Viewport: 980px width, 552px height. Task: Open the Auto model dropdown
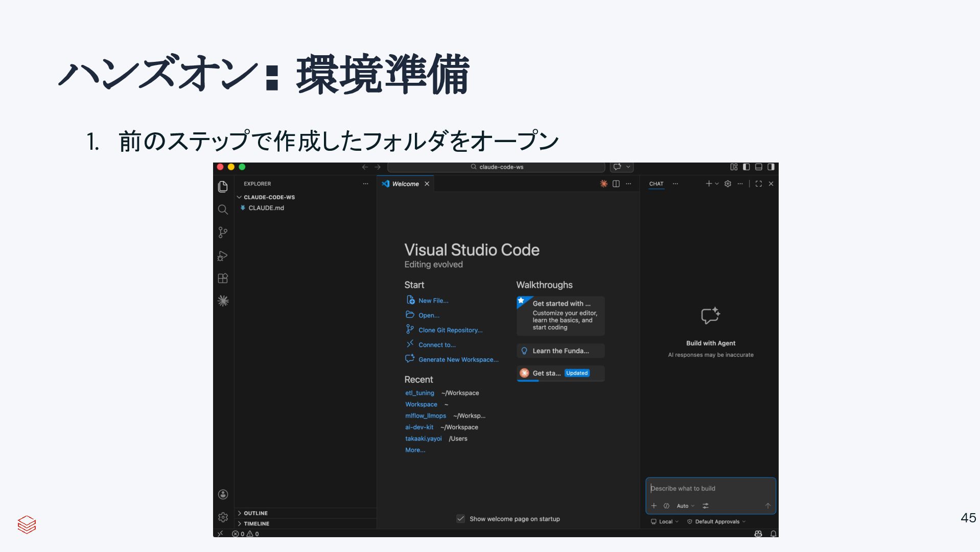[685, 505]
